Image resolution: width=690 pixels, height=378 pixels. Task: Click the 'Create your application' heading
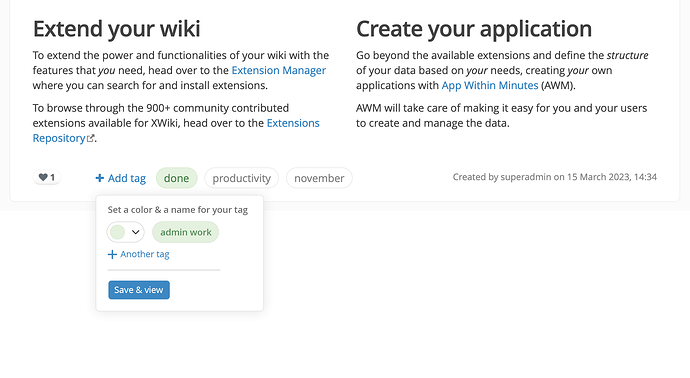coord(474,29)
